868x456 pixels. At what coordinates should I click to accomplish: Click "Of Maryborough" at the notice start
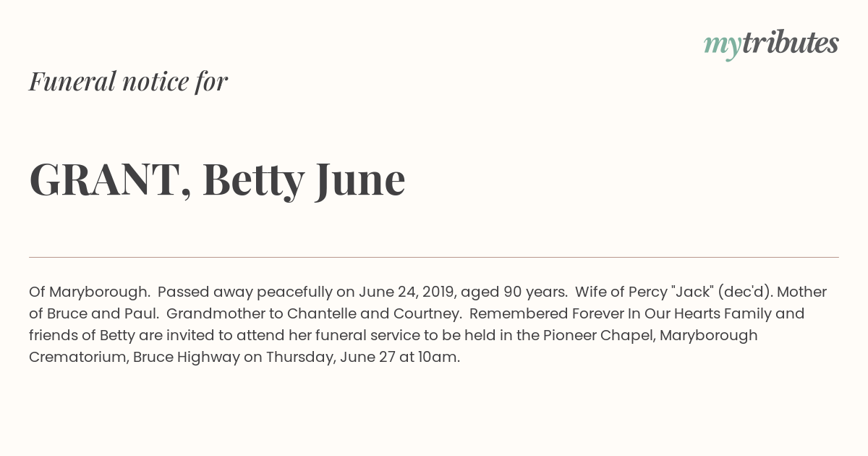[89, 292]
